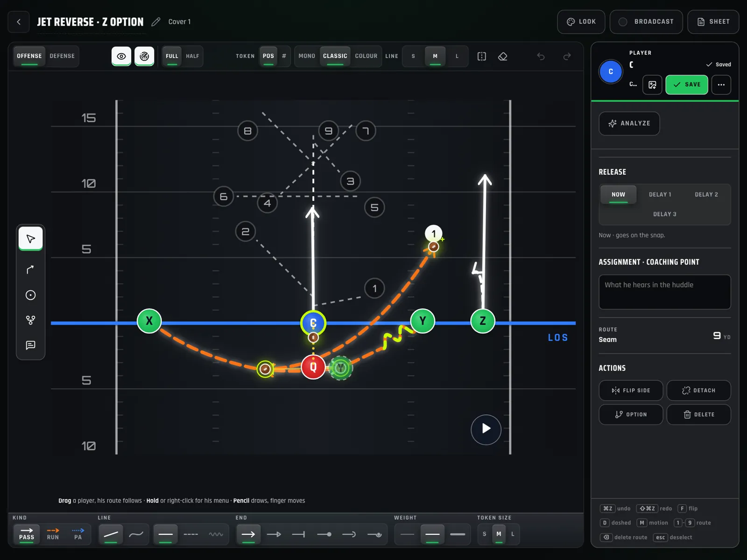Play the route animation

486,429
